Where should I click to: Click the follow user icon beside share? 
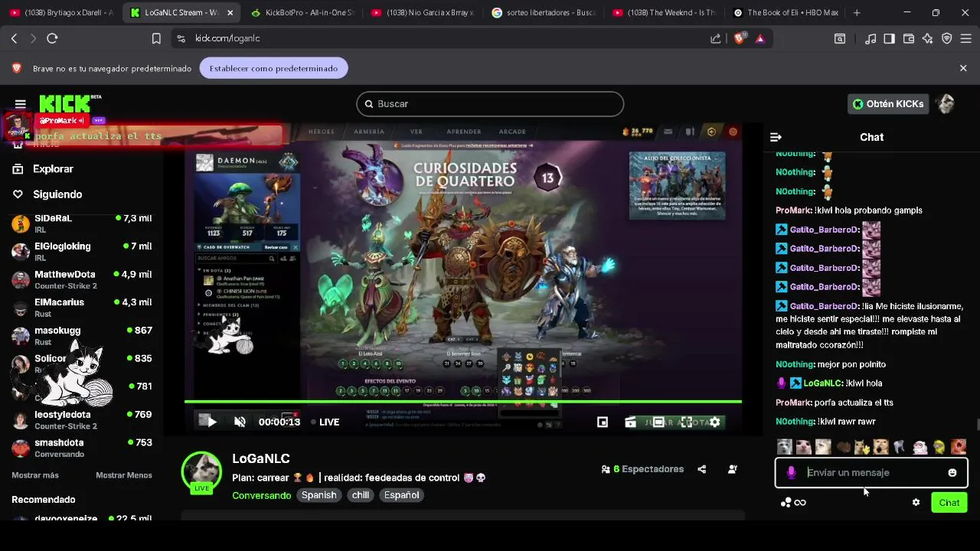click(x=733, y=469)
